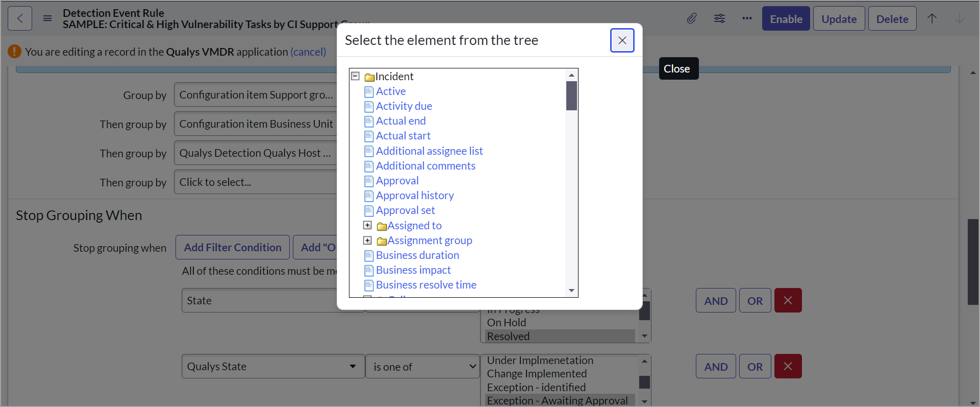Select the Assigned to reference field

coord(414,226)
